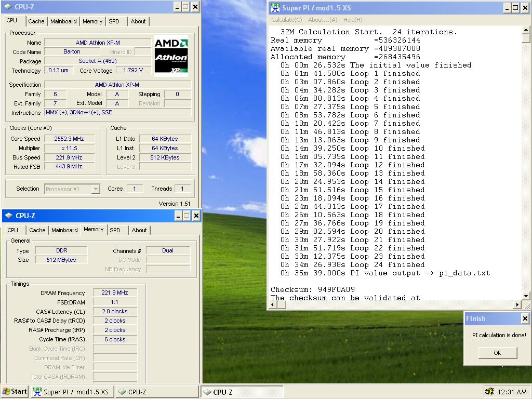Click Level 2 cache value 512 KBytes

(x=165, y=157)
